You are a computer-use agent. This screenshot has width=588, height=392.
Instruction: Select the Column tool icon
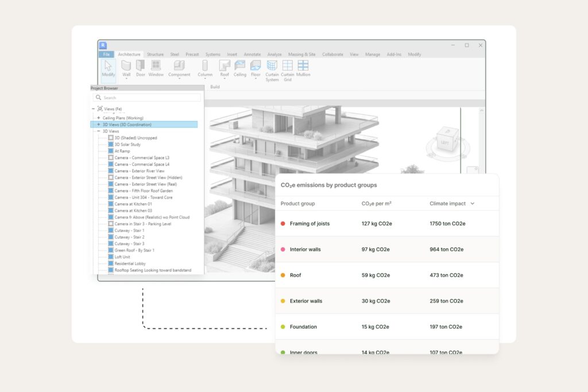click(205, 67)
